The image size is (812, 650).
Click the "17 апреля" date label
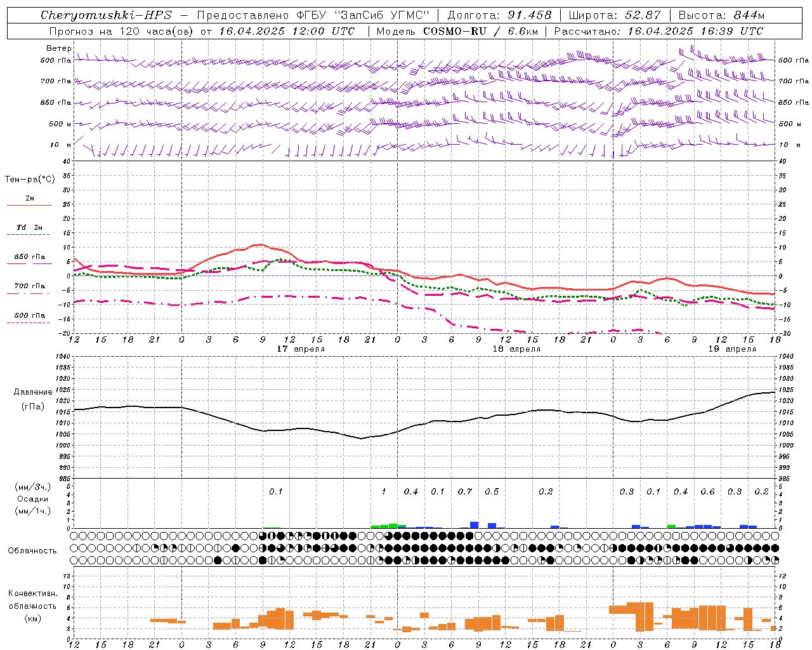tap(301, 349)
